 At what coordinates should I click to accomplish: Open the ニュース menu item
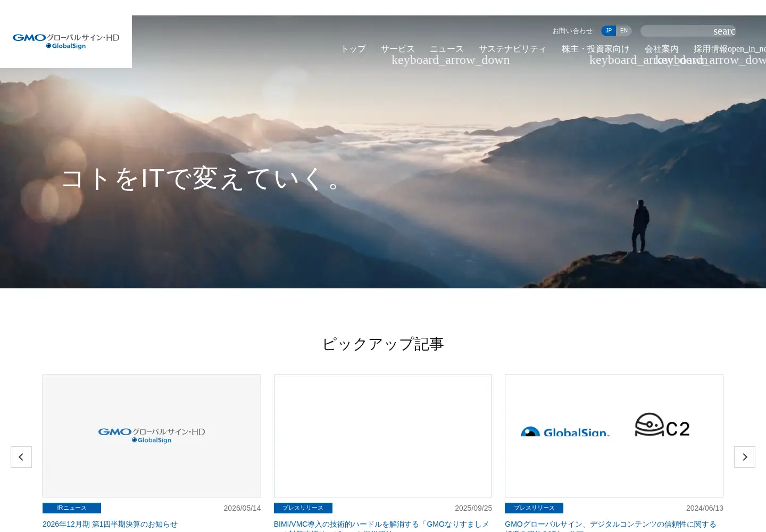click(x=446, y=49)
